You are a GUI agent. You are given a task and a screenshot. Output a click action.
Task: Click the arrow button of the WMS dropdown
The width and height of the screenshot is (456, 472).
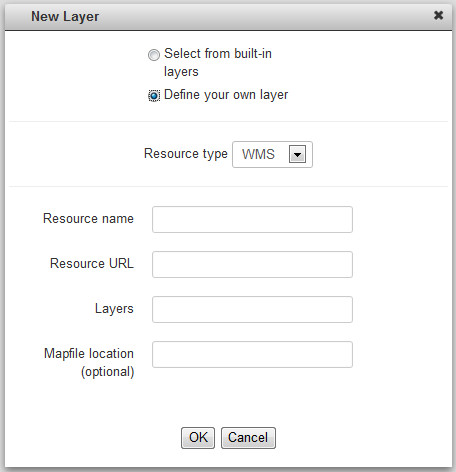point(297,154)
